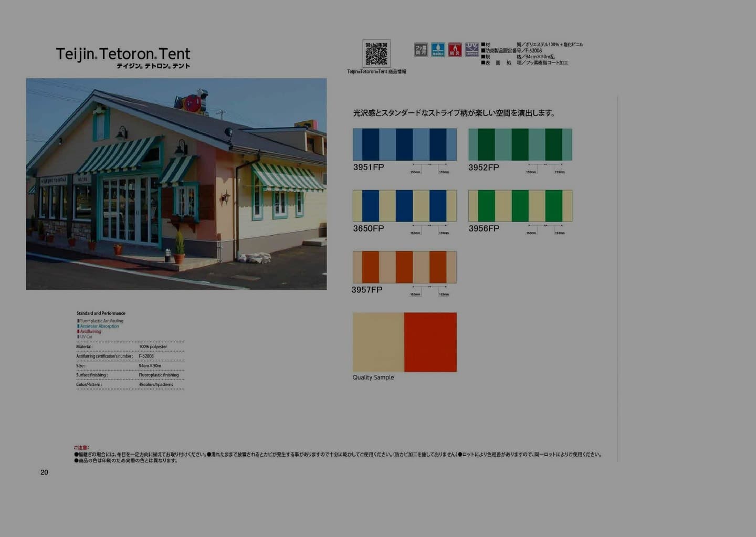
Task: Select the 3957FP orange stripe swatch
Action: pos(405,267)
